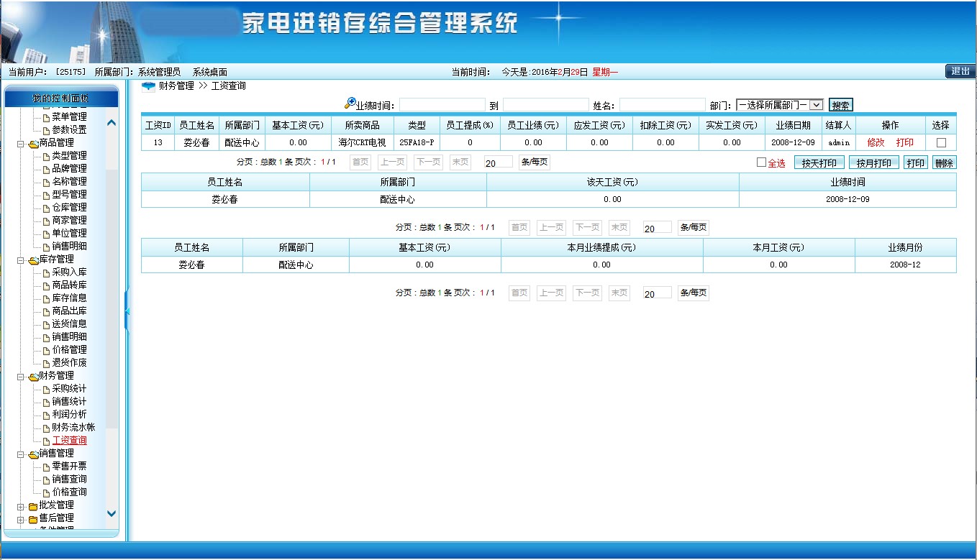Click the 商品管理 folder icon
This screenshot has width=977, height=560.
[33, 143]
